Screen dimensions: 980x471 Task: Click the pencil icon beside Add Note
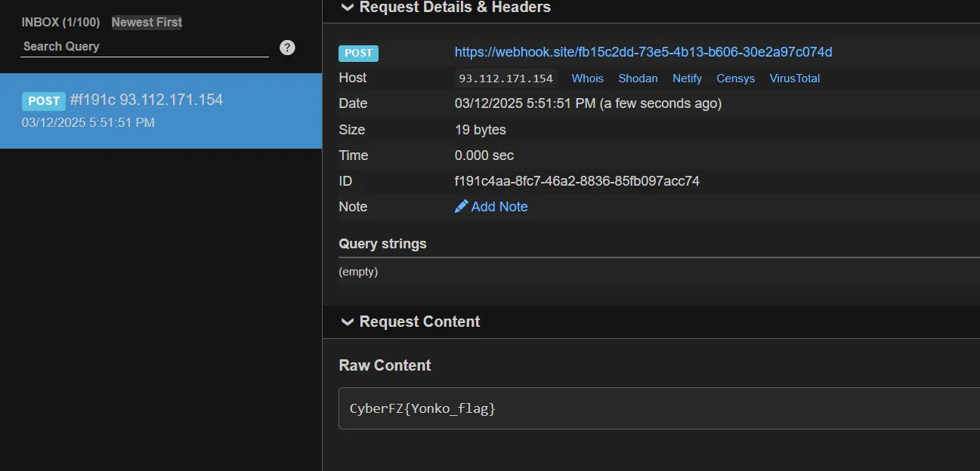tap(461, 207)
